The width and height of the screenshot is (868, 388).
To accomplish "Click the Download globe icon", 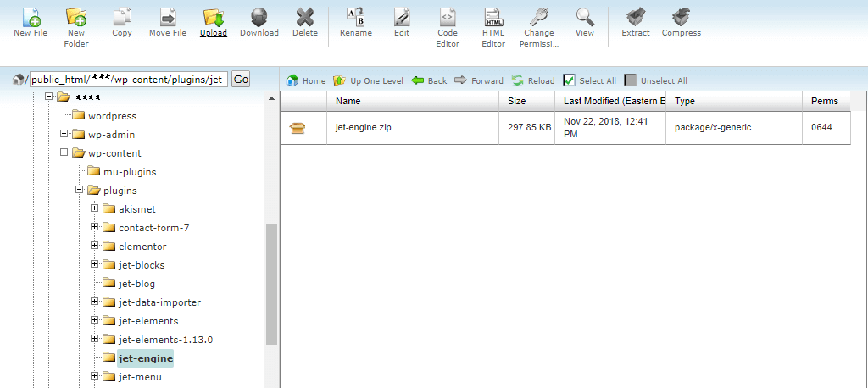I will (259, 17).
